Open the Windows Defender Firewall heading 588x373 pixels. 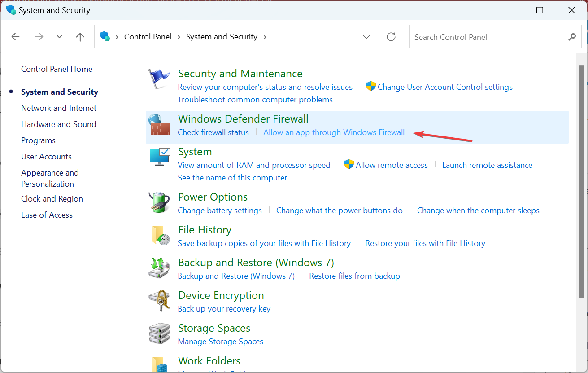coord(243,118)
